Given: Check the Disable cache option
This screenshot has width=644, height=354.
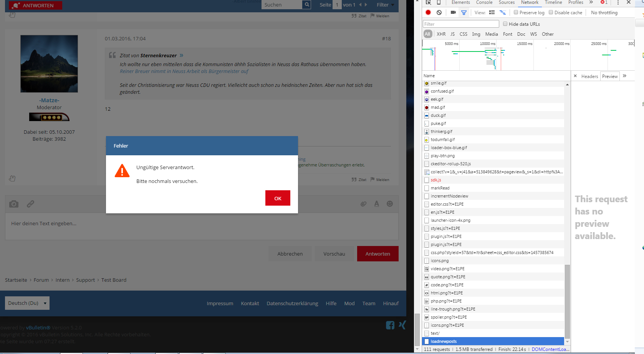Looking at the screenshot, I should (x=551, y=12).
